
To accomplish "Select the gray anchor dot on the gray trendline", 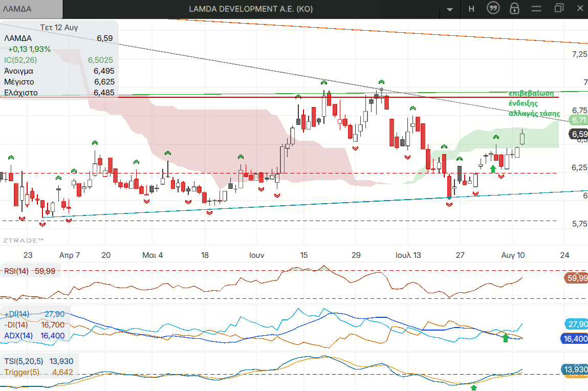I will tap(381, 90).
